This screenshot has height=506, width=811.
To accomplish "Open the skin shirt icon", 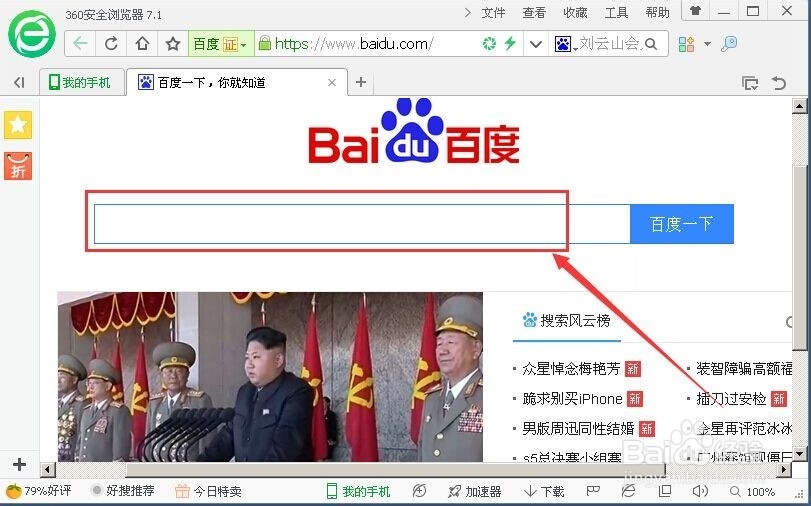I will click(x=696, y=11).
